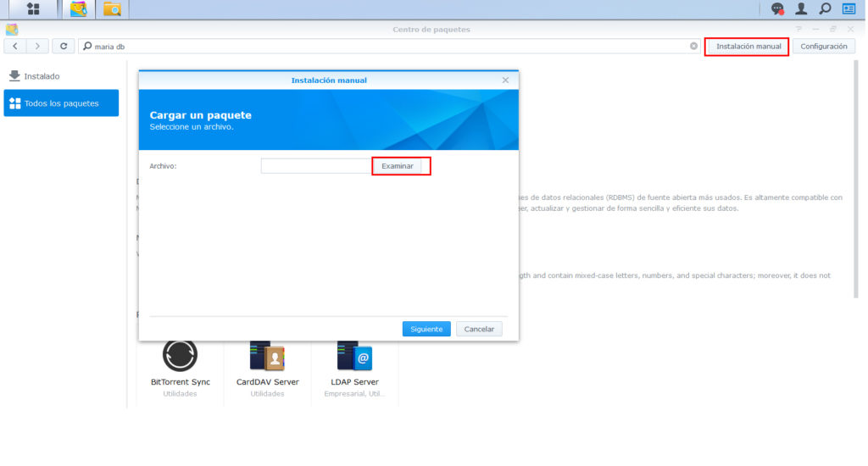Click Siguiente to continue the installation
868x466 pixels.
click(x=426, y=329)
